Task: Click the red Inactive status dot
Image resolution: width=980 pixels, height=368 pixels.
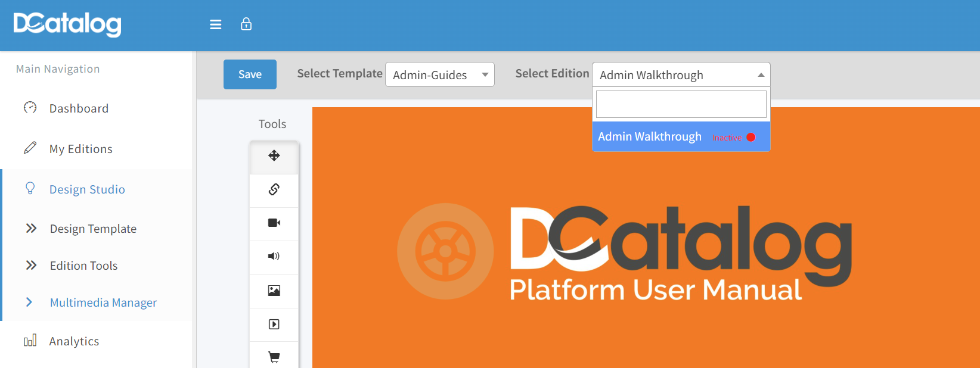Action: click(751, 137)
